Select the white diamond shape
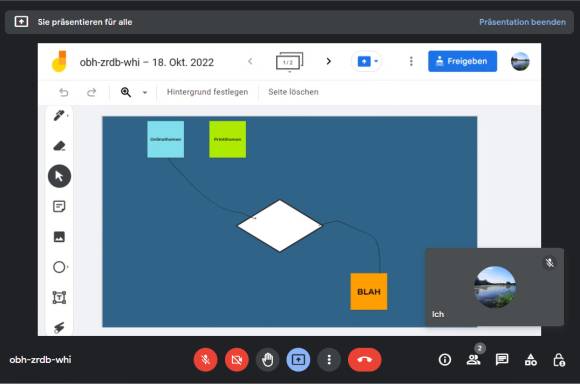The height and width of the screenshot is (384, 580). click(280, 226)
